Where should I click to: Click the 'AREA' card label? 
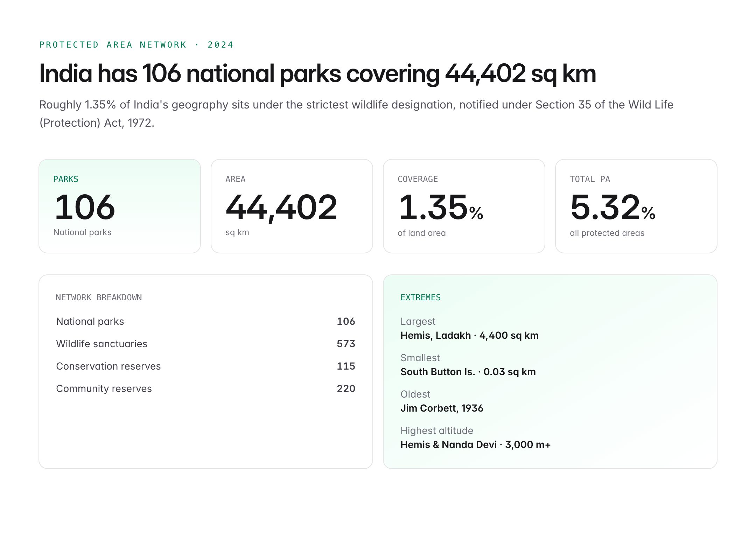(236, 179)
